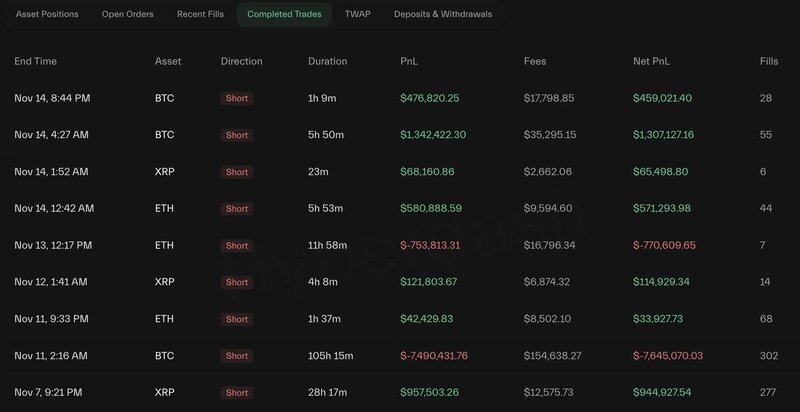This screenshot has height=412, width=800.
Task: Go to the TWAP tab
Action: pos(357,15)
